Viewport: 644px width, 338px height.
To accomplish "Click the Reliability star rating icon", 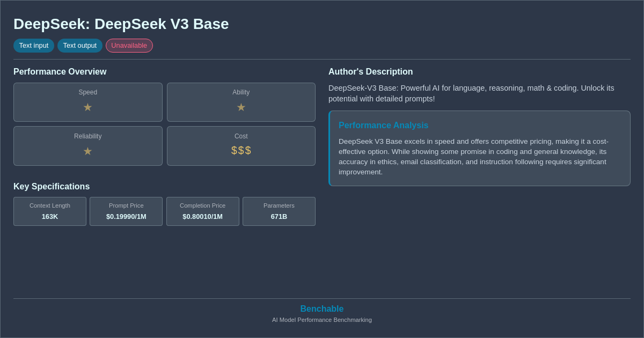I will [x=87, y=151].
